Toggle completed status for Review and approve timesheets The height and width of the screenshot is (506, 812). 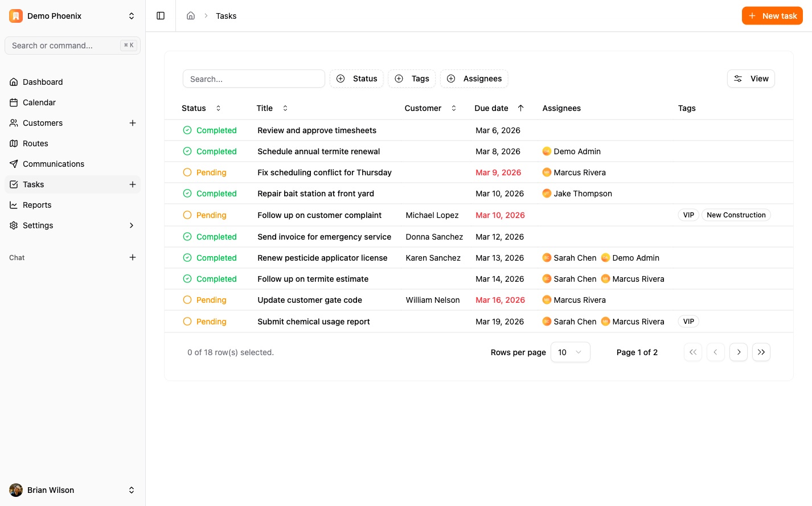(187, 130)
